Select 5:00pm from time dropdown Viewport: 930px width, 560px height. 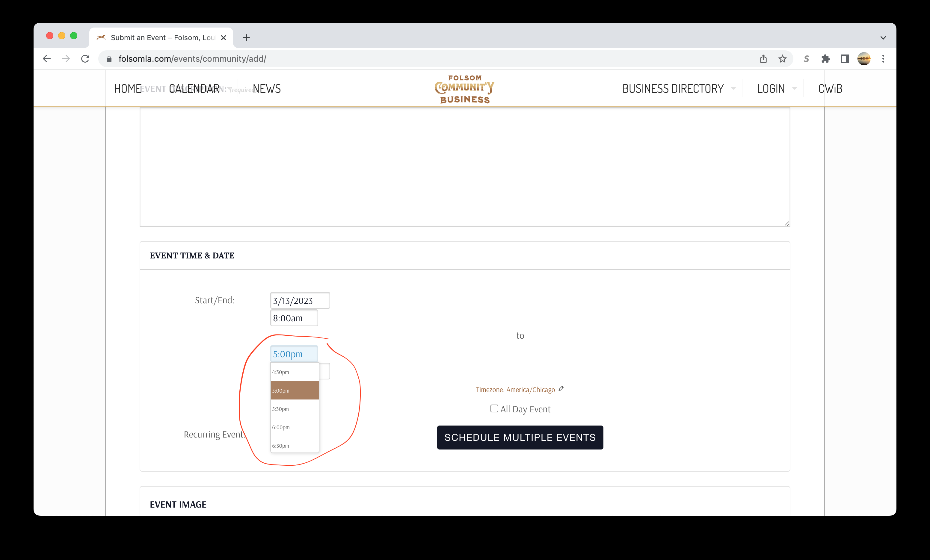click(292, 390)
